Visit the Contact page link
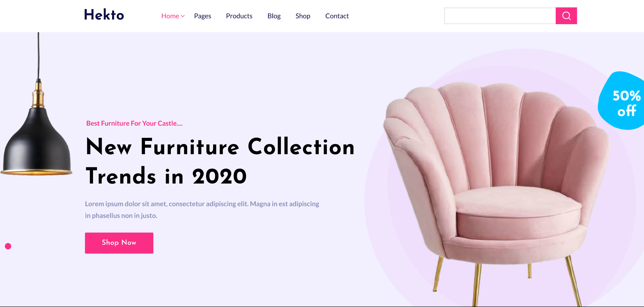The image size is (644, 307). click(x=337, y=16)
